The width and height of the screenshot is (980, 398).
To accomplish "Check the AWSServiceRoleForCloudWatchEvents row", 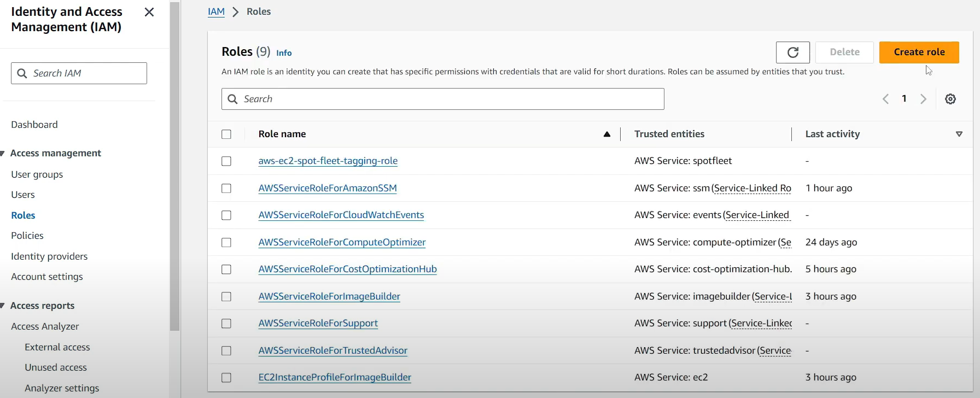I will tap(226, 215).
